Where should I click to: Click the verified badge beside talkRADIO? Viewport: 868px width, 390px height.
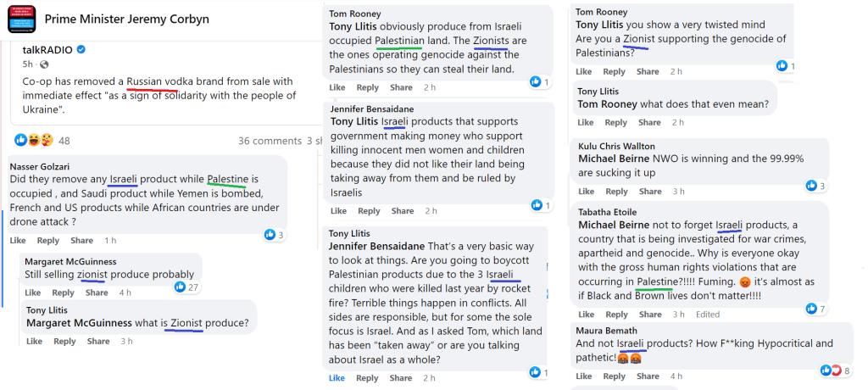click(81, 50)
